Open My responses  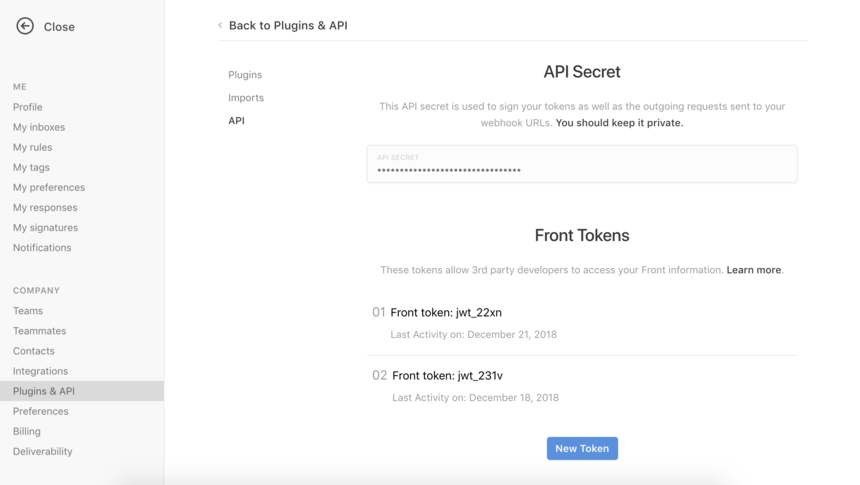click(x=45, y=207)
